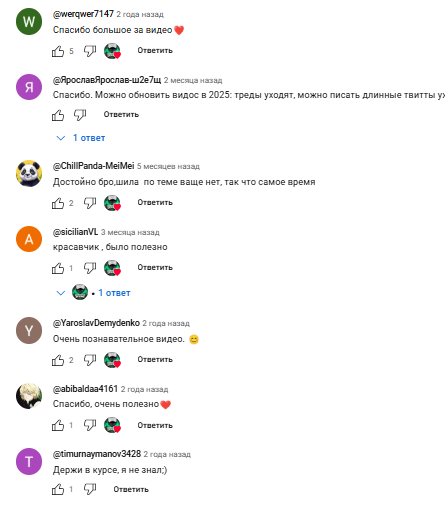Screen dimensions: 445x509
Task: Expand '1 ответ' under Ярослав's comment
Action: tap(81, 138)
